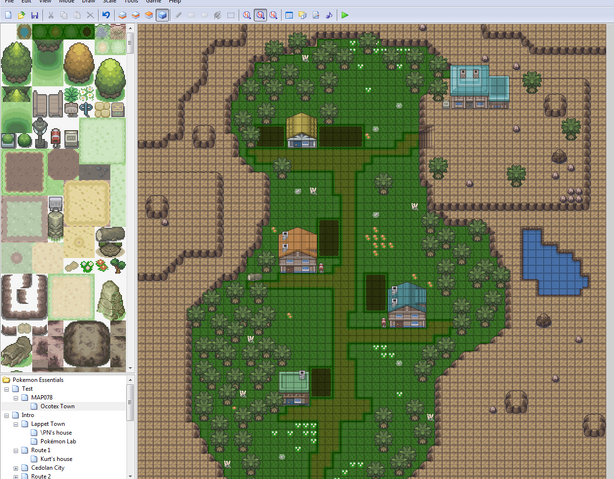Set map zoom to 1:4 scale

point(273,15)
